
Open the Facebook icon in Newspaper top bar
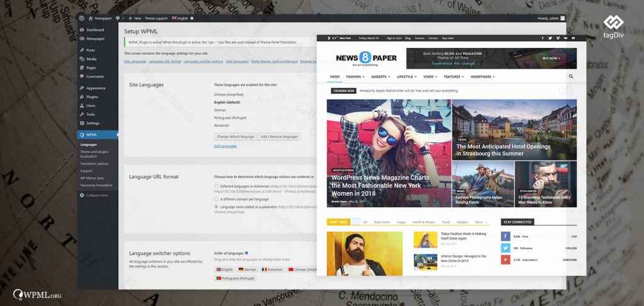click(x=542, y=38)
